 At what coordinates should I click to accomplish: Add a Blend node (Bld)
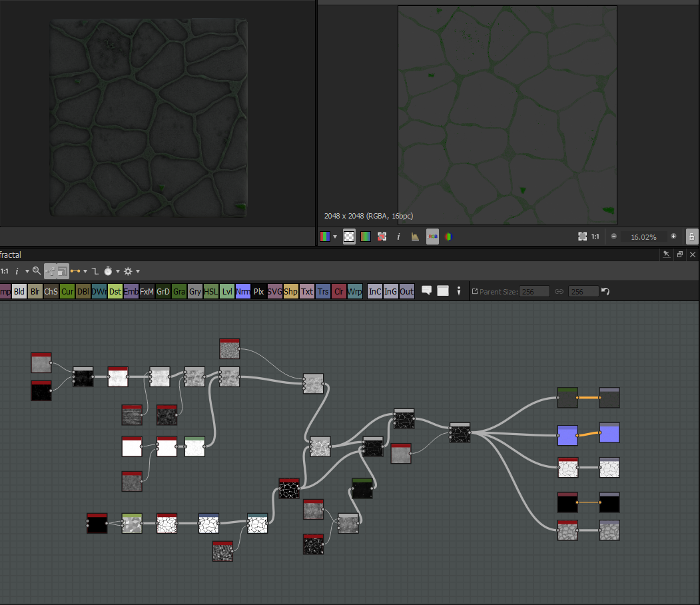[19, 292]
